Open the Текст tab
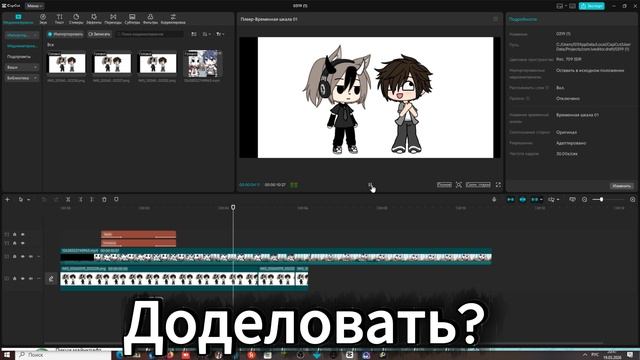This screenshot has width=640, height=360. tap(60, 19)
